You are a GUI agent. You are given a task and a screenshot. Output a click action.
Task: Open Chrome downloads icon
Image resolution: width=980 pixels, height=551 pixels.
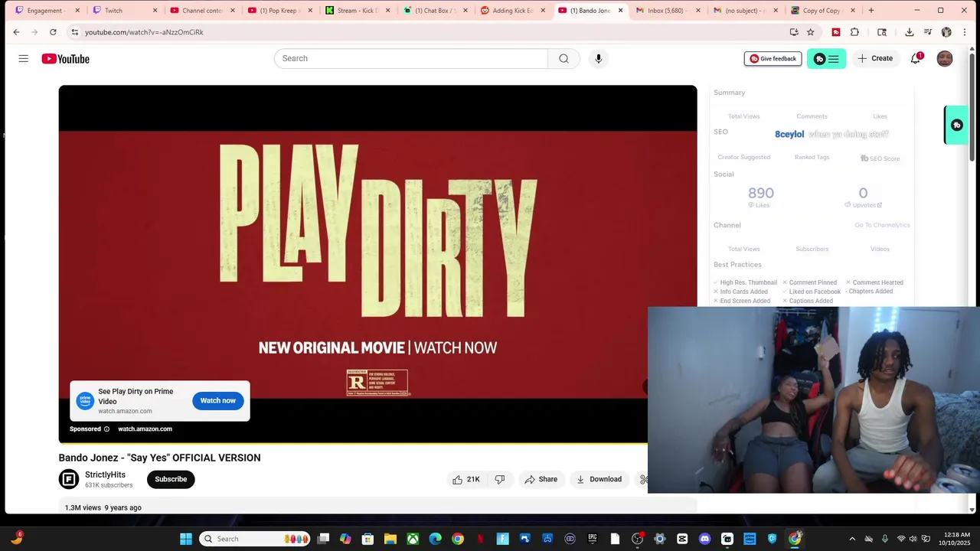coord(909,32)
